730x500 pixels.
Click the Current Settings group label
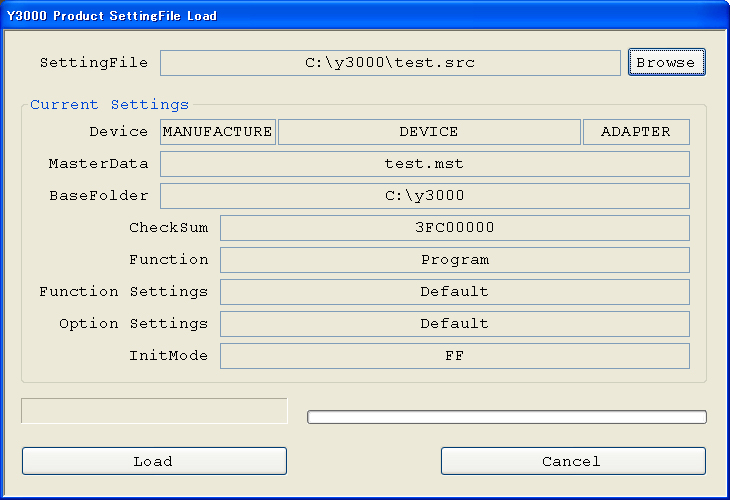[x=109, y=104]
